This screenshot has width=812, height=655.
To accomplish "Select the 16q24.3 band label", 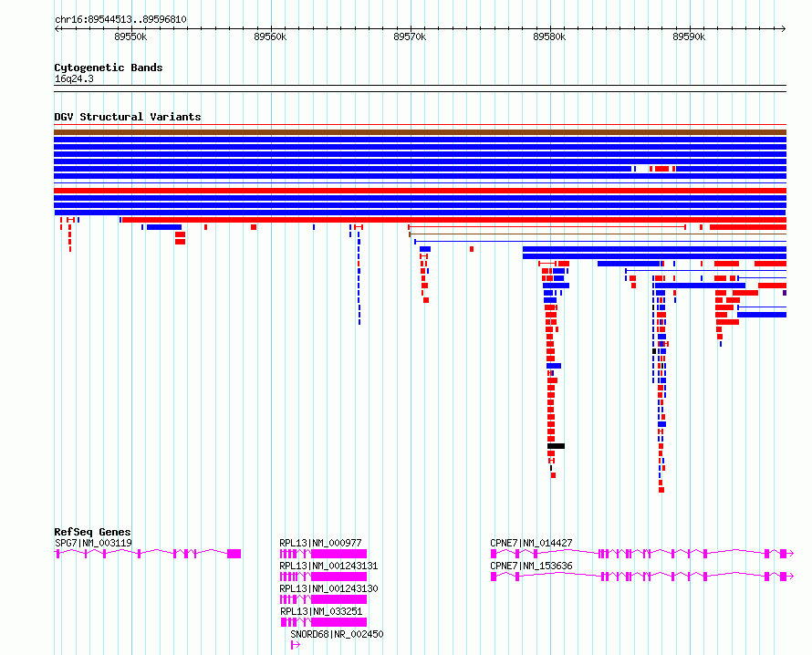I will (74, 78).
